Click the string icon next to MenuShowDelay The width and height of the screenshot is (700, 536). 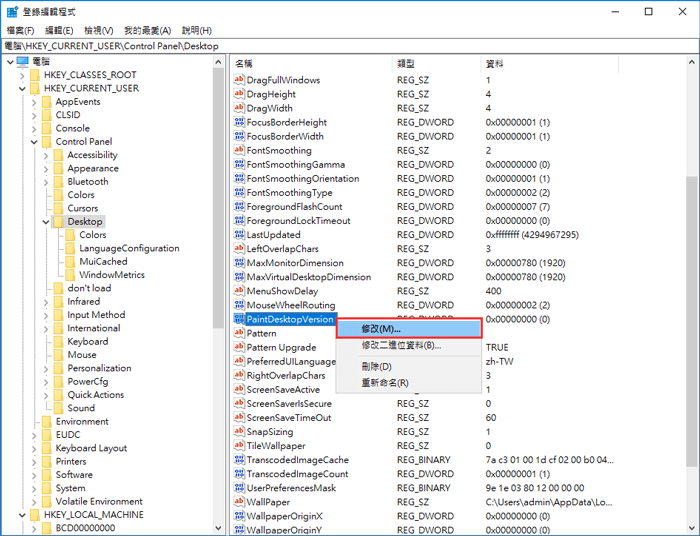(x=239, y=291)
